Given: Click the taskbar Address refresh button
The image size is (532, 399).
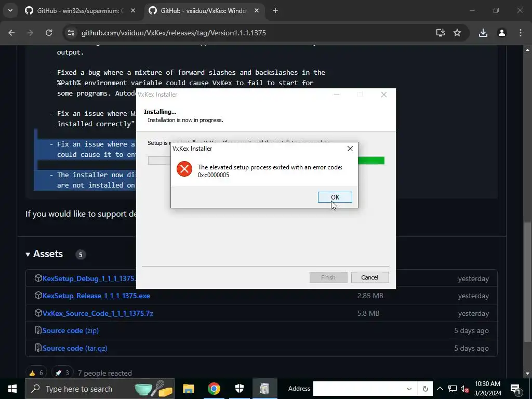Looking at the screenshot, I should (x=425, y=389).
